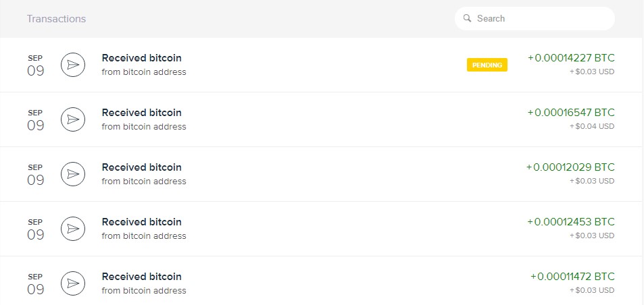Click the paper-plane icon of the +0.00012029 BTC row
Viewport: 644px width, 305px height.
(x=72, y=174)
